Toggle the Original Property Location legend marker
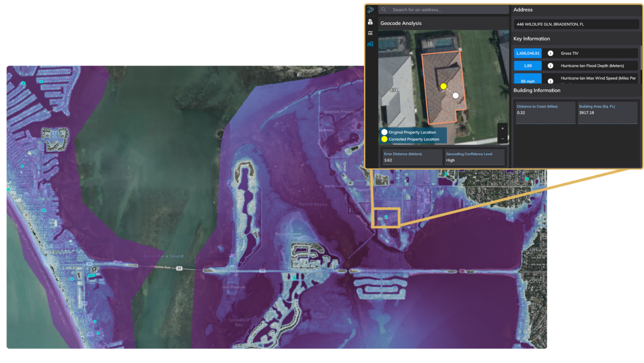644x363 pixels. pyautogui.click(x=384, y=132)
